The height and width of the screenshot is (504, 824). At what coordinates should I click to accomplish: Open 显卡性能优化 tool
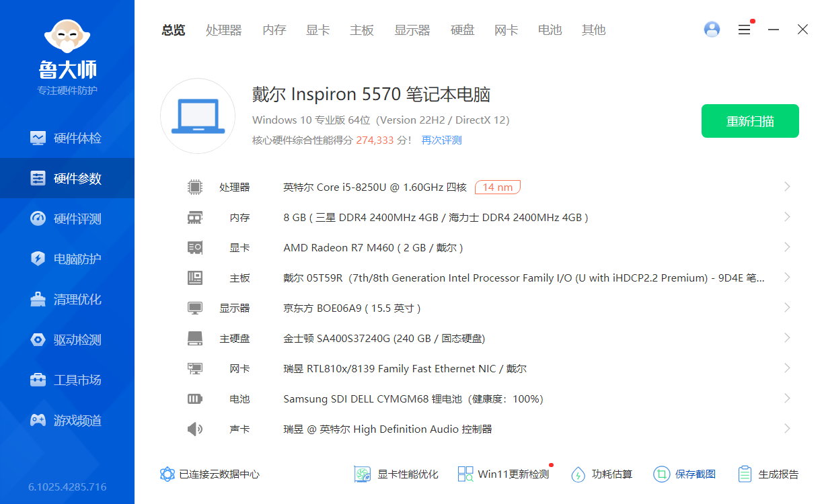pos(396,474)
